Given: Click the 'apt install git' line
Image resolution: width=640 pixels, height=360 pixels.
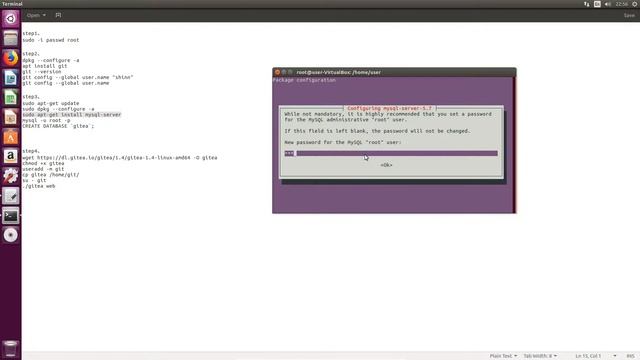Looking at the screenshot, I should (x=45, y=66).
